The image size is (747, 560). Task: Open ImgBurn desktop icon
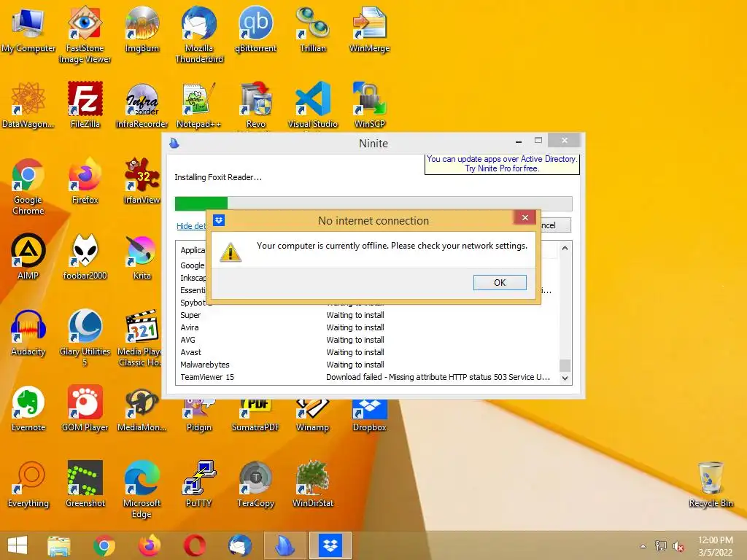(142, 31)
